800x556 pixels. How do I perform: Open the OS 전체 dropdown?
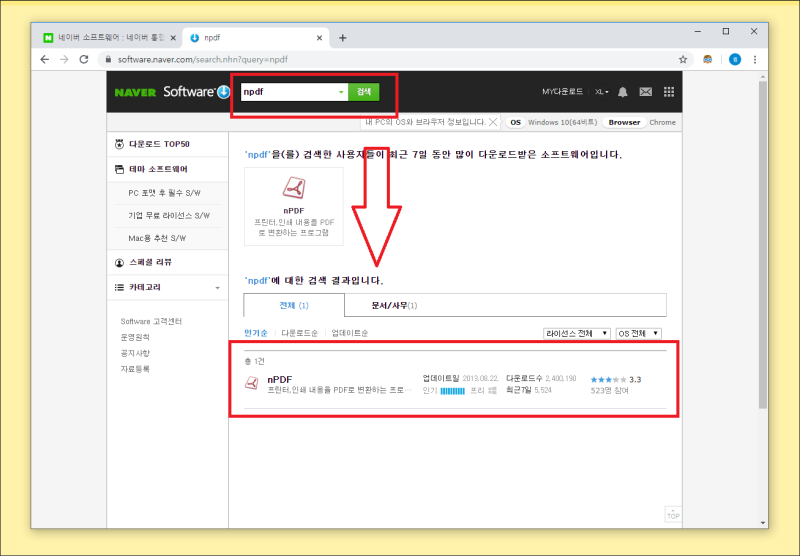click(x=639, y=334)
